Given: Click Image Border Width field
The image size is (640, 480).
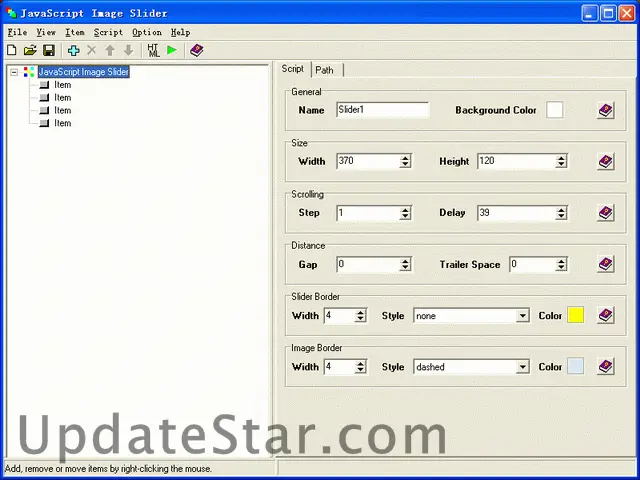Looking at the screenshot, I should click(339, 367).
